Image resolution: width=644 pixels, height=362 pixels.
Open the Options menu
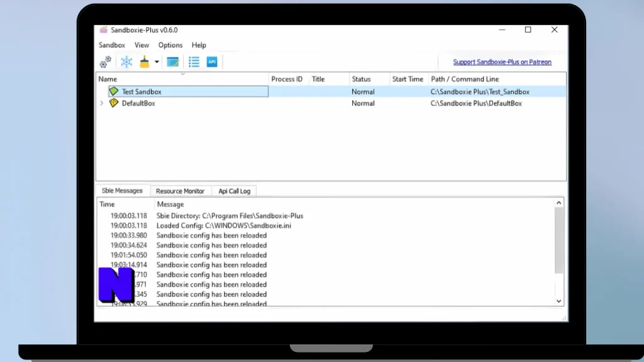tap(170, 45)
